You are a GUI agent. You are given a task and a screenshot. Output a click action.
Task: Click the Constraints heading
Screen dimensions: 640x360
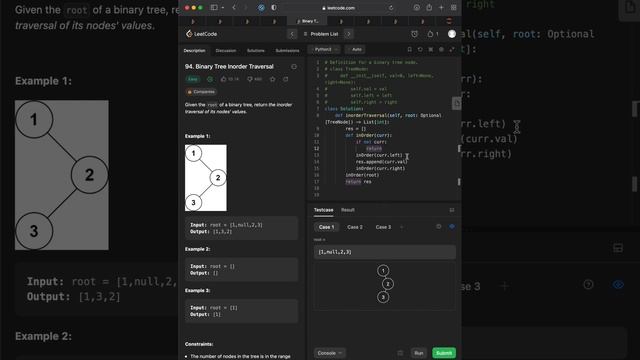point(199,344)
